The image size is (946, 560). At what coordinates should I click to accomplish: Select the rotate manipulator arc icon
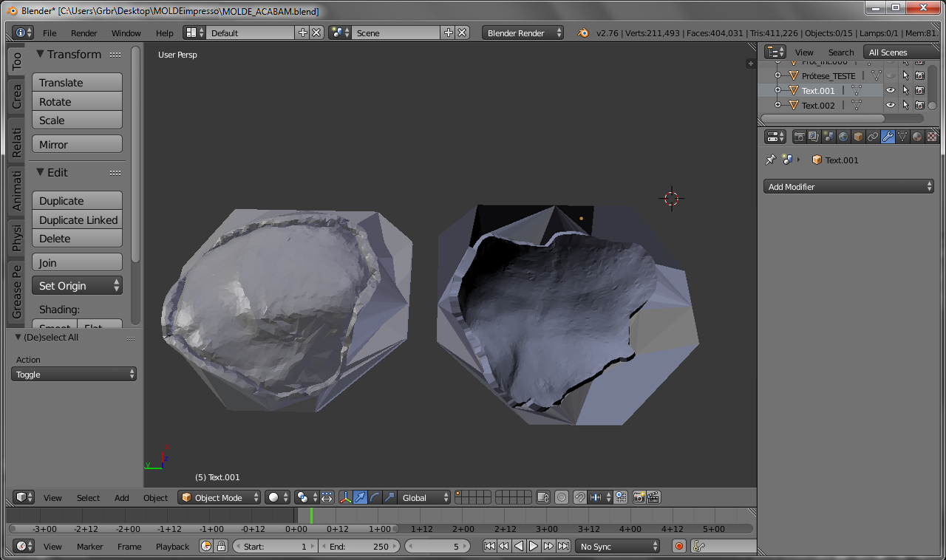375,497
